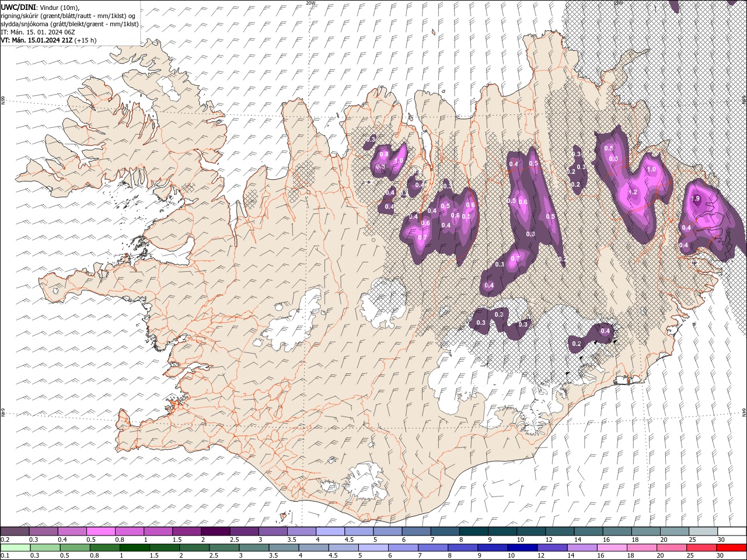Pick the lavender 4 swatch in upper legend row
Screen dimensions: 747x560
(330, 531)
